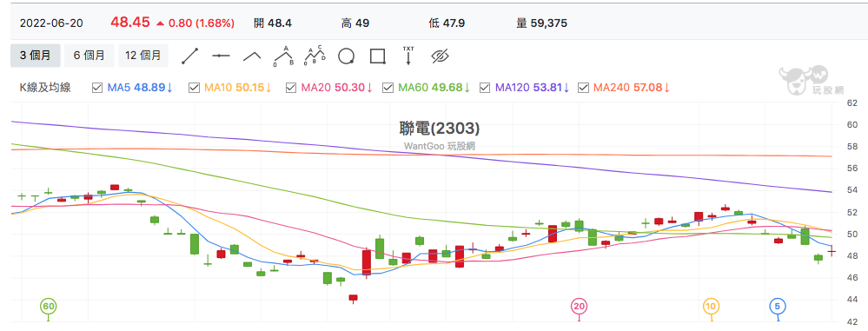Screen dimensions: 868x331
Task: Click the open price 開 48.4
Action: [272, 23]
